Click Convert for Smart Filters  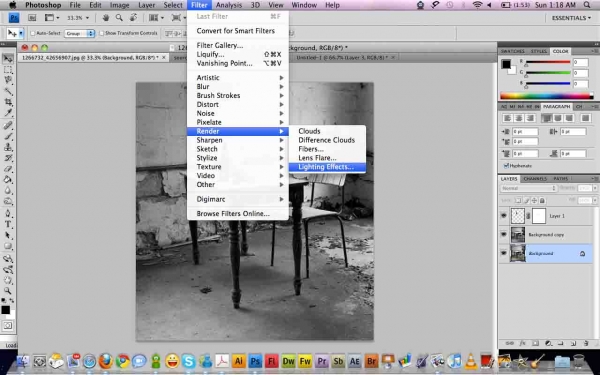[238, 31]
